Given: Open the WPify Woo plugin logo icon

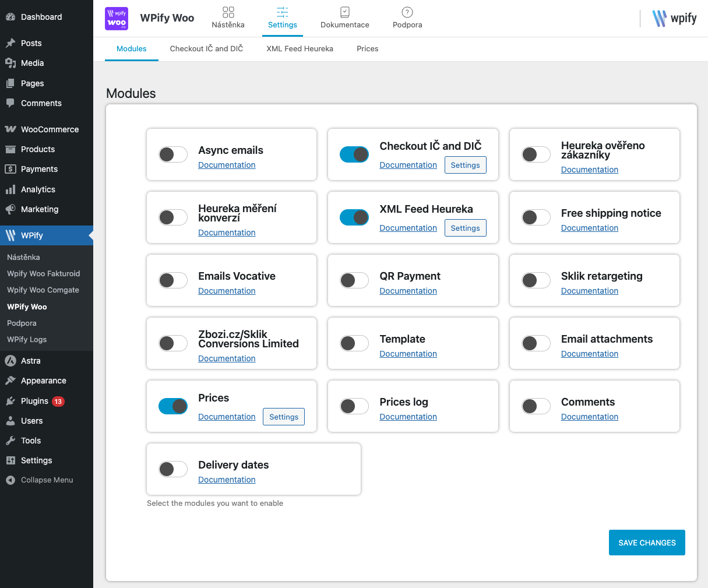Looking at the screenshot, I should pos(116,19).
